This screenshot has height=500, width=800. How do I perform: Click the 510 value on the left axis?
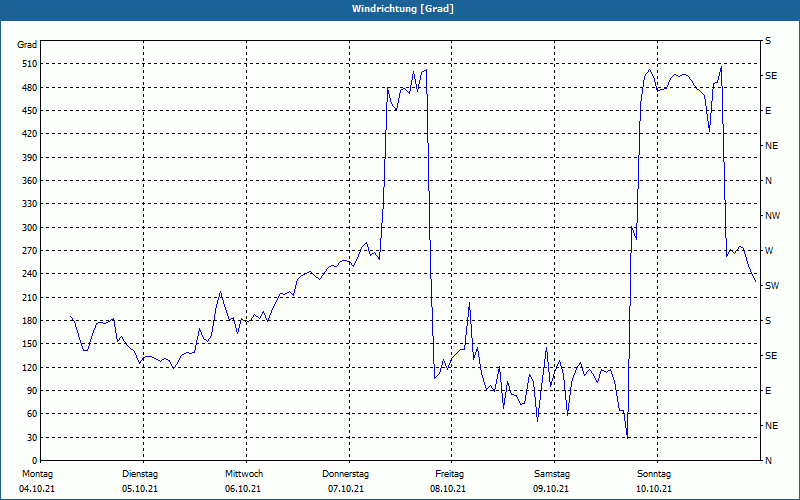[x=30, y=64]
